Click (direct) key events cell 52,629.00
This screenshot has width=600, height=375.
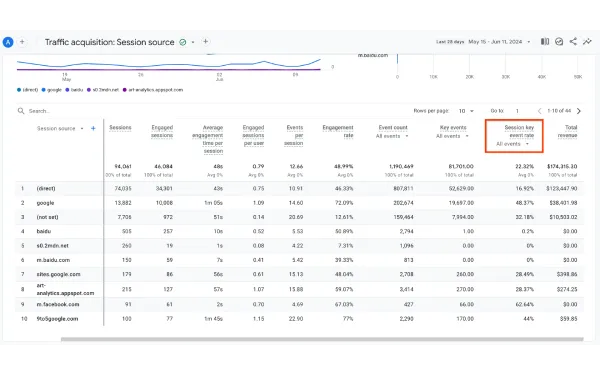[x=461, y=189]
